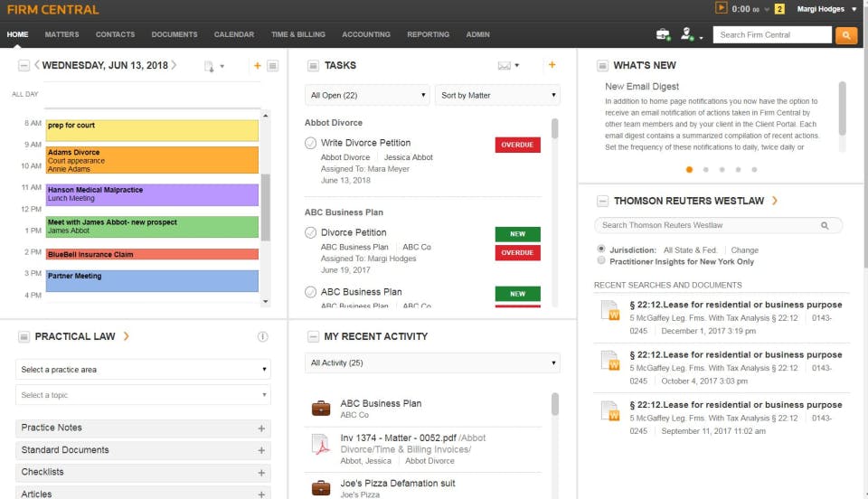Image resolution: width=868 pixels, height=499 pixels.
Task: Open the PDF icon for Inv 1374
Action: 321,444
